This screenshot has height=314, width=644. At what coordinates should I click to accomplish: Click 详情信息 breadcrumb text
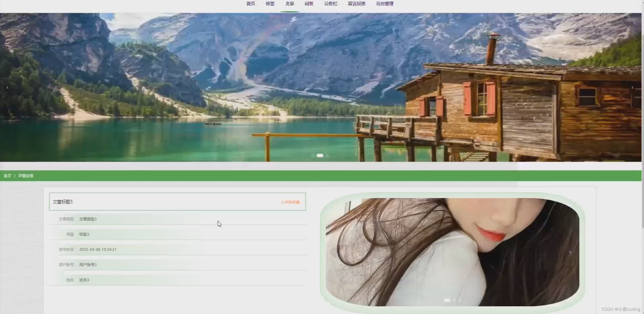click(26, 176)
